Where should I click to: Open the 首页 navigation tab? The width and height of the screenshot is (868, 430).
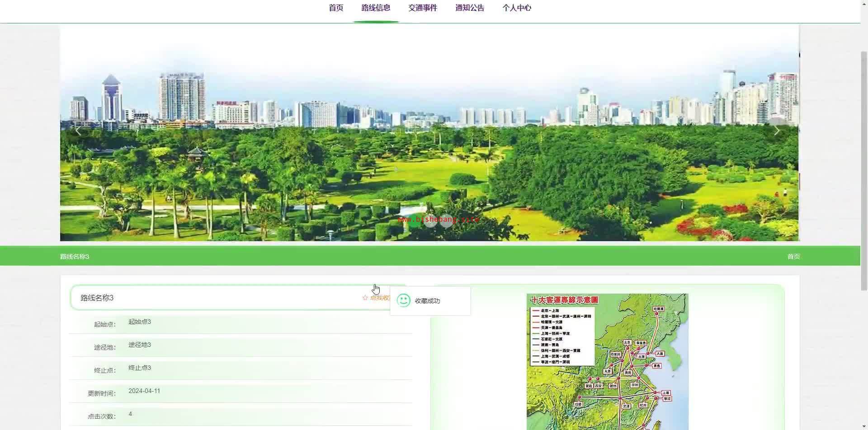click(x=336, y=8)
